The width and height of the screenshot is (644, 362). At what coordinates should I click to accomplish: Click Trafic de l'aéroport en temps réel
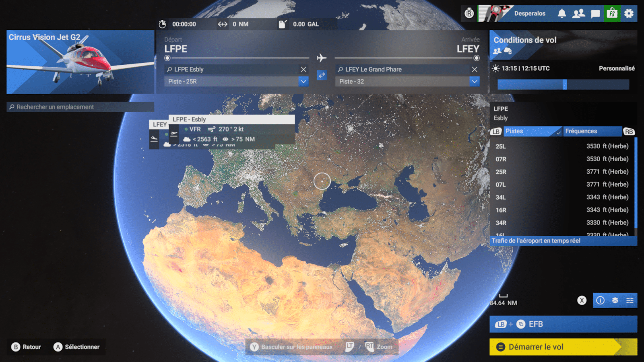point(563,241)
